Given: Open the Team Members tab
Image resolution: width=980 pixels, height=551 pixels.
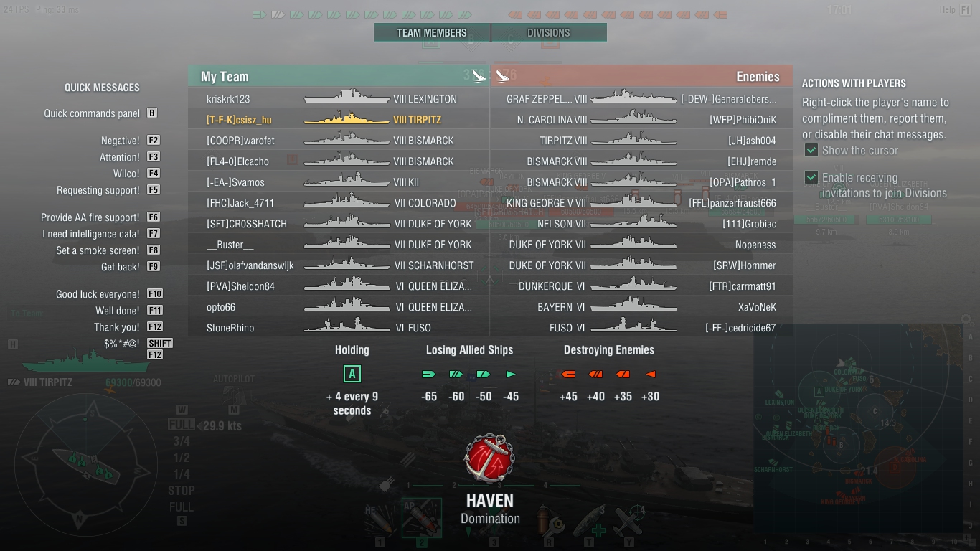Looking at the screenshot, I should 432,32.
